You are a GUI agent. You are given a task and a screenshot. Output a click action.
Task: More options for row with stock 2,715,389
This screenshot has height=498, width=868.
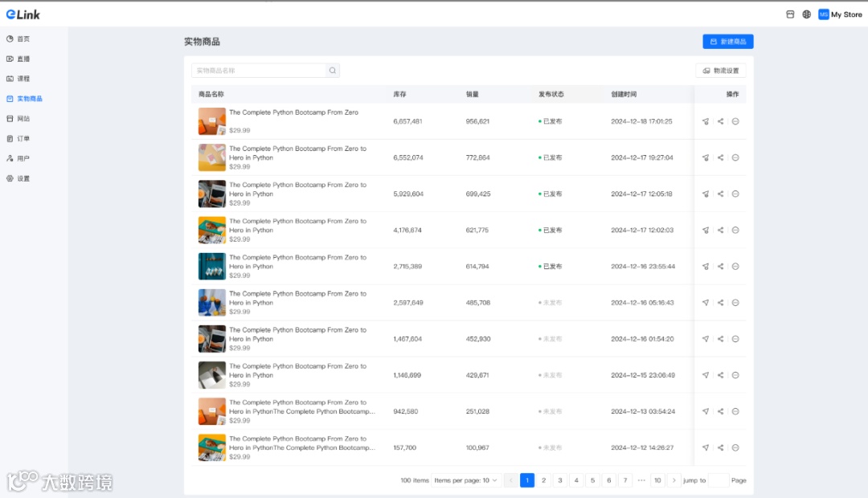point(735,266)
